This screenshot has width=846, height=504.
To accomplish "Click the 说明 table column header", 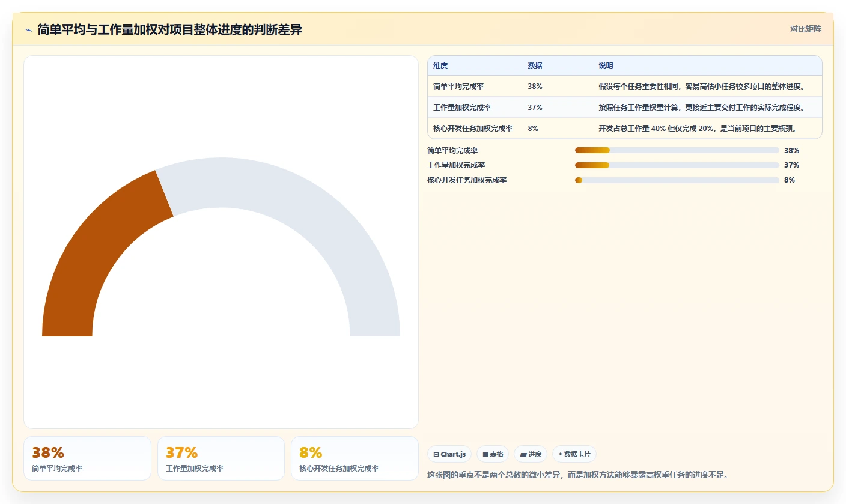I will (606, 66).
